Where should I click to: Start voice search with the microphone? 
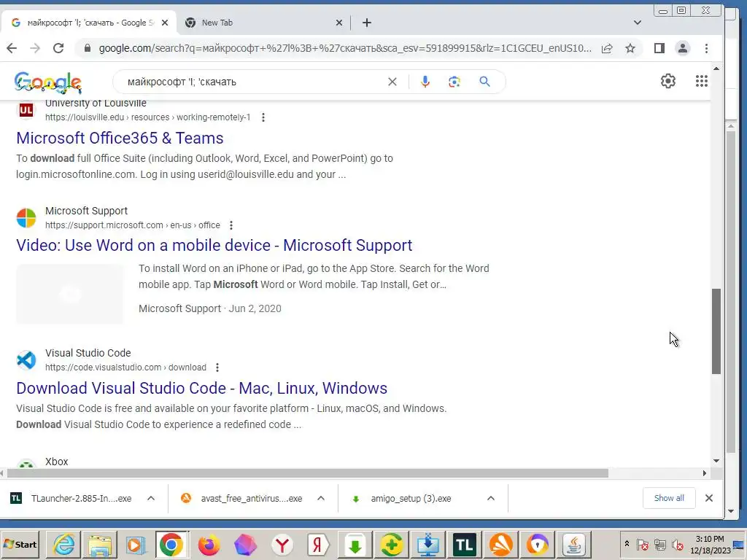[425, 82]
